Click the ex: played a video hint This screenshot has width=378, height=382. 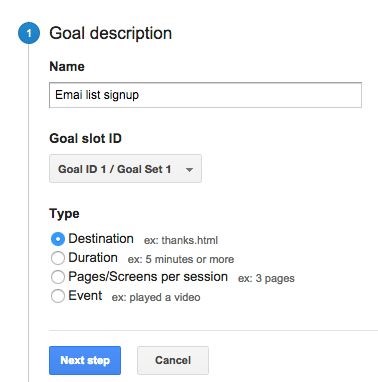[156, 297]
